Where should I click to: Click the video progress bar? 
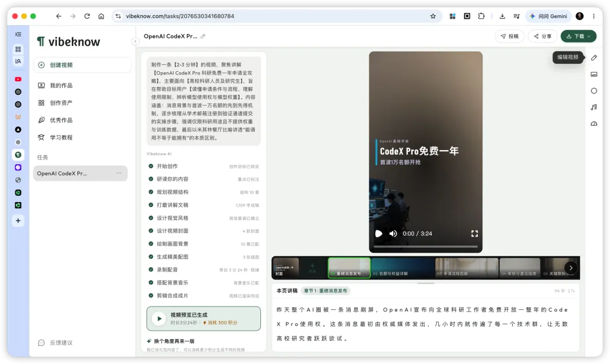[426, 246]
